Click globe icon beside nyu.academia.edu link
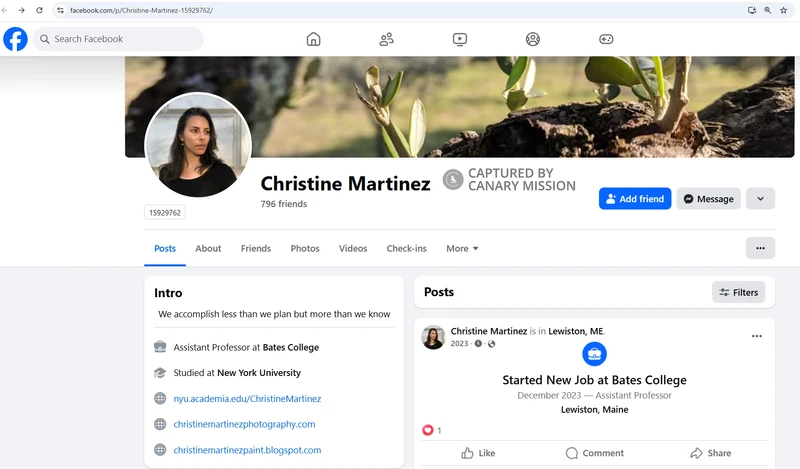Viewport: 800px width, 469px height. click(x=160, y=398)
